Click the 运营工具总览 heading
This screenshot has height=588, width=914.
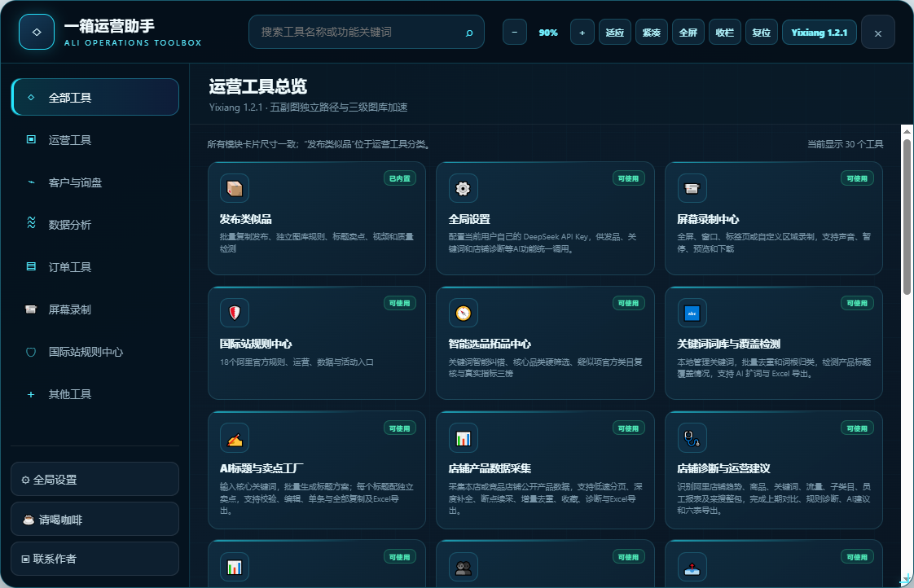(258, 87)
